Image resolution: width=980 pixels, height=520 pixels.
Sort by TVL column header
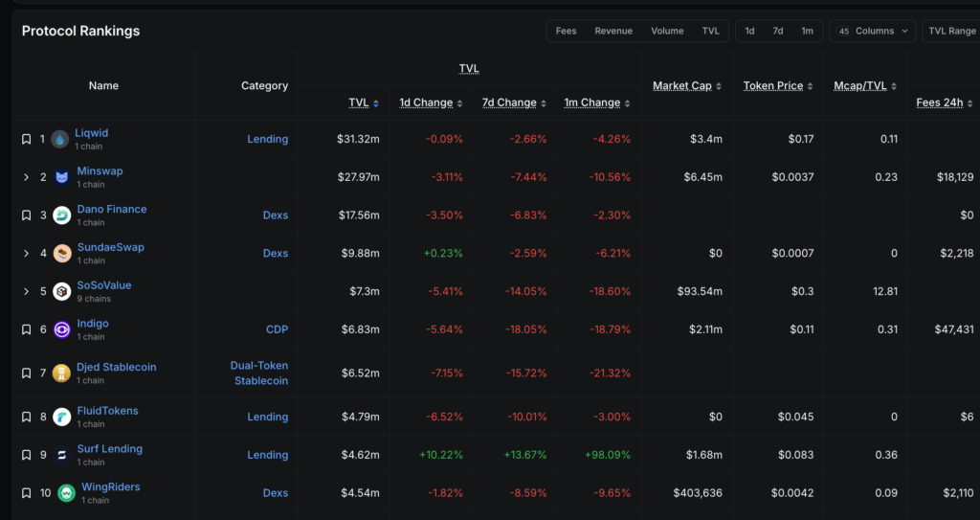point(364,102)
